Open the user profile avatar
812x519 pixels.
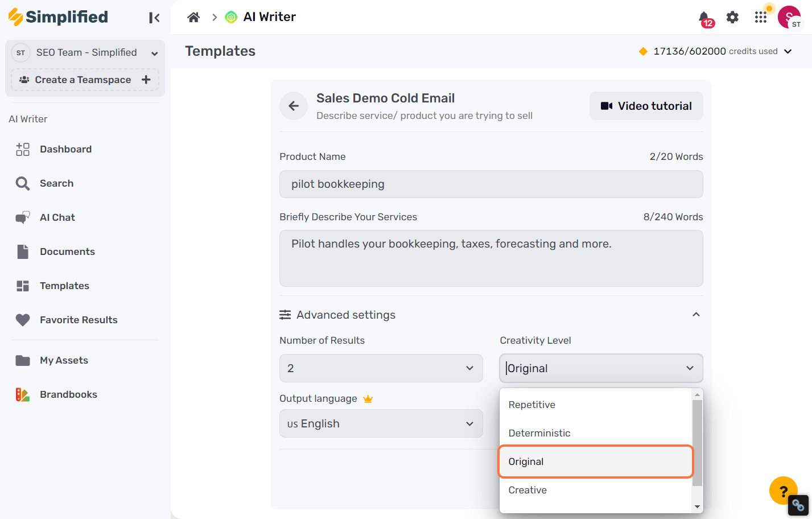click(789, 17)
